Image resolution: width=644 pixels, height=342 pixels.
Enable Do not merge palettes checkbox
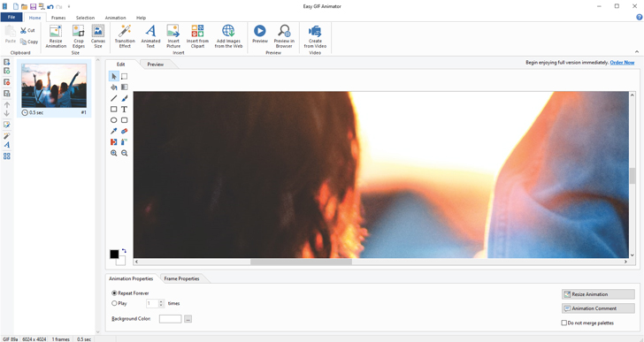tap(564, 323)
